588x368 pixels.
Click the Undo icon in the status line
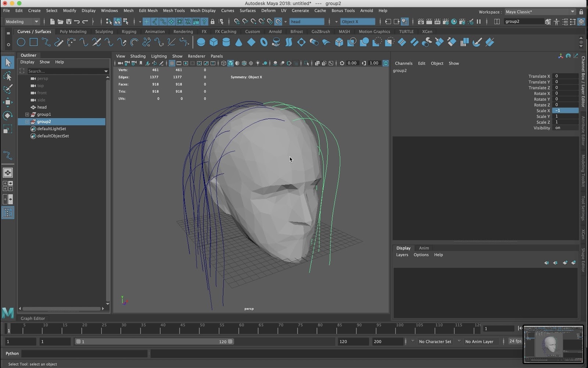(77, 22)
